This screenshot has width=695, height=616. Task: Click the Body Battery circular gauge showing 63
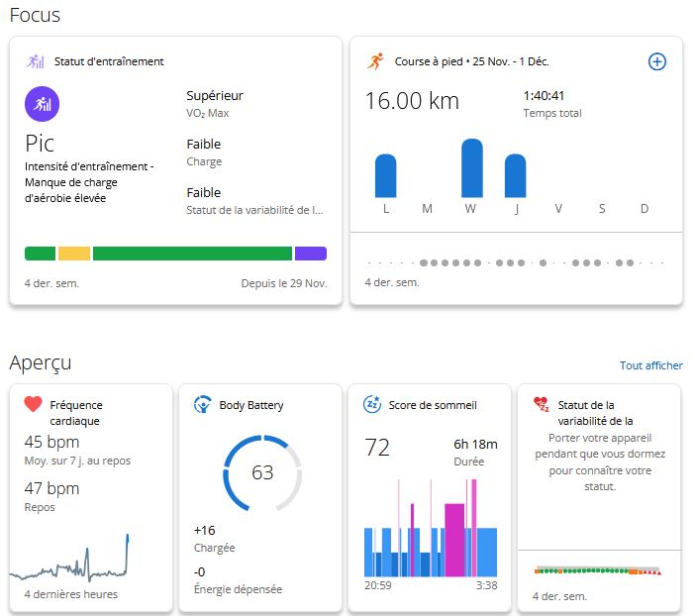click(x=261, y=472)
